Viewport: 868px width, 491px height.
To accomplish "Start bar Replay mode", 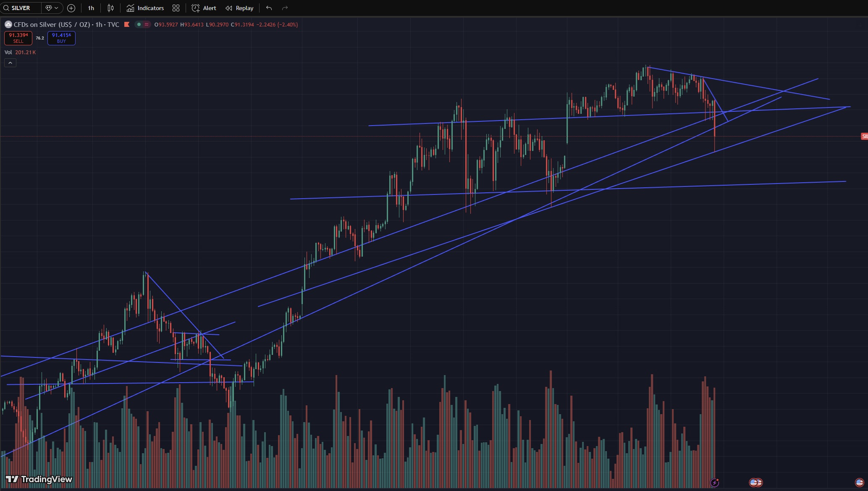I will 239,8.
